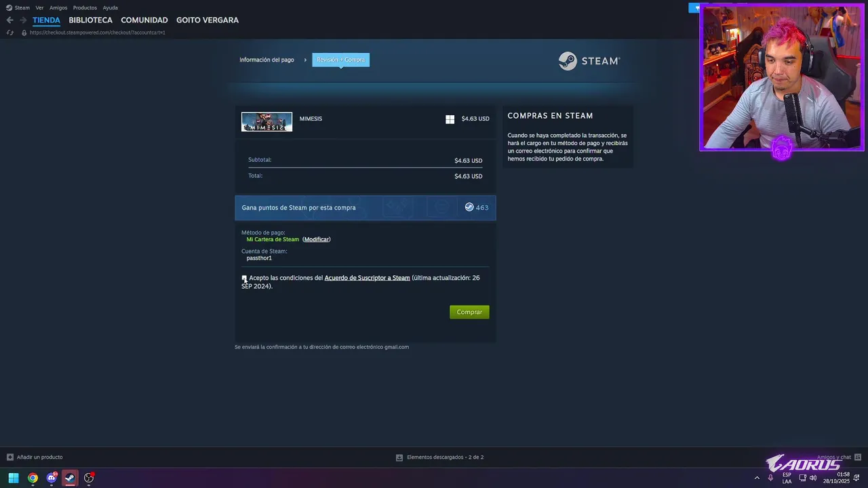Click the Gana puntos de Steam banner
868x488 pixels.
click(366, 207)
